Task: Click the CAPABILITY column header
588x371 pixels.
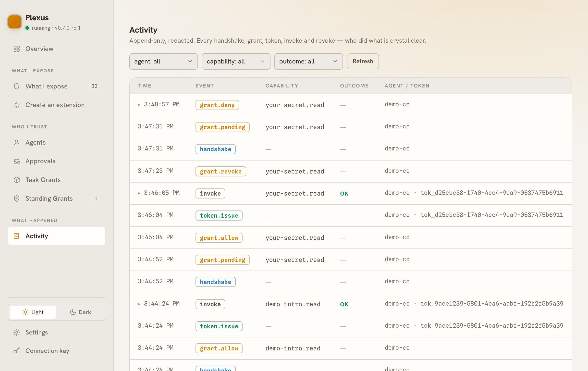Action: click(282, 86)
